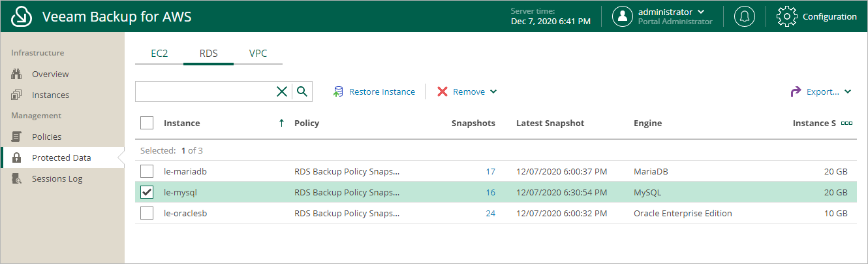
Task: Click the purple Export arrow icon
Action: click(796, 91)
